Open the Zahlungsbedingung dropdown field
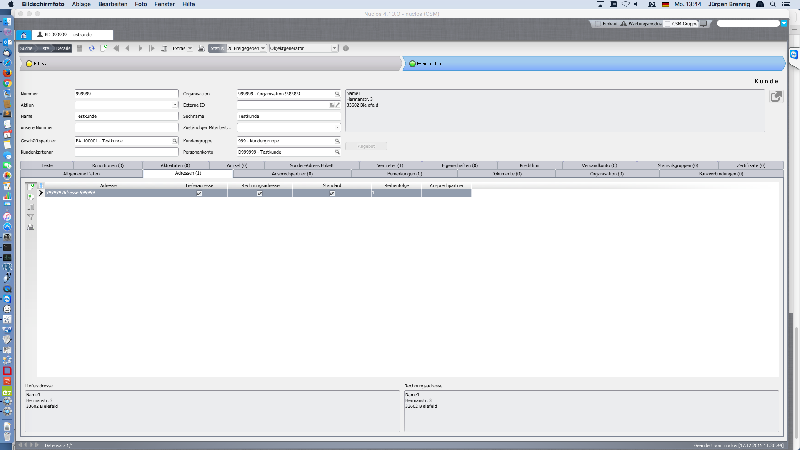800x450 pixels. 289,128
